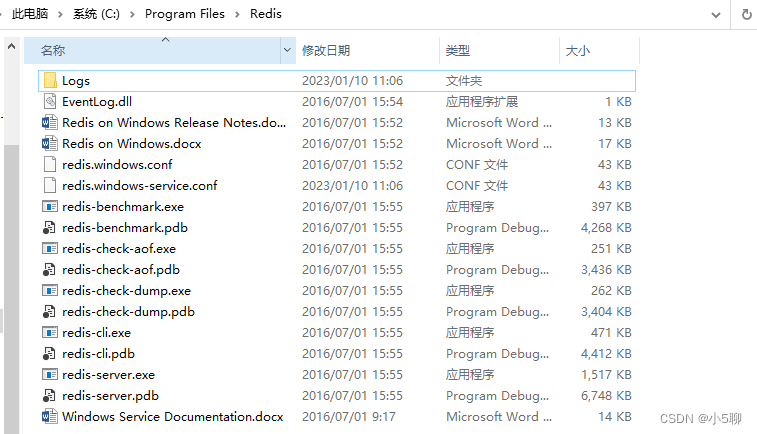The height and width of the screenshot is (434, 757).
Task: Go to Program Files in breadcrumb path
Action: (186, 15)
